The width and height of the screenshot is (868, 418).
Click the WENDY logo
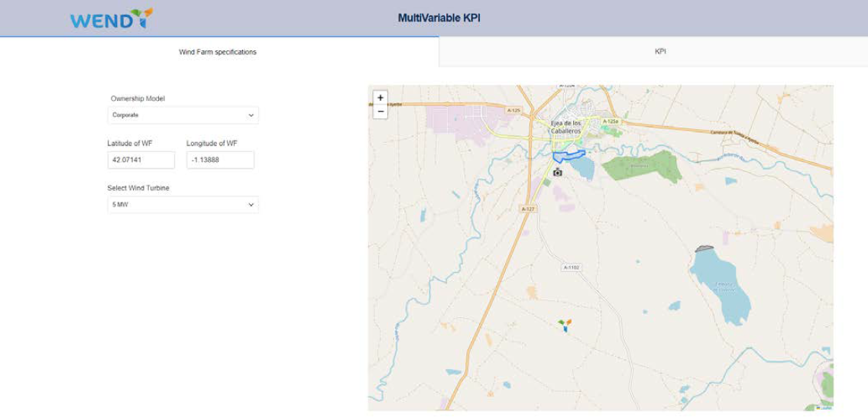coord(112,19)
